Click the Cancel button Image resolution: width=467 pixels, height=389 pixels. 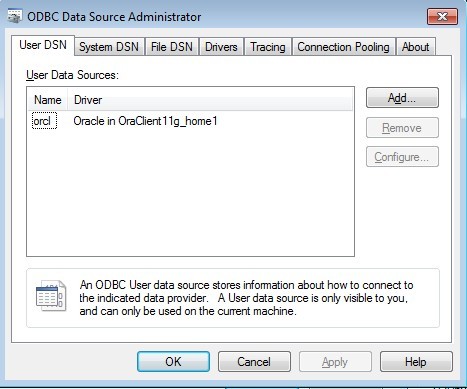(254, 361)
